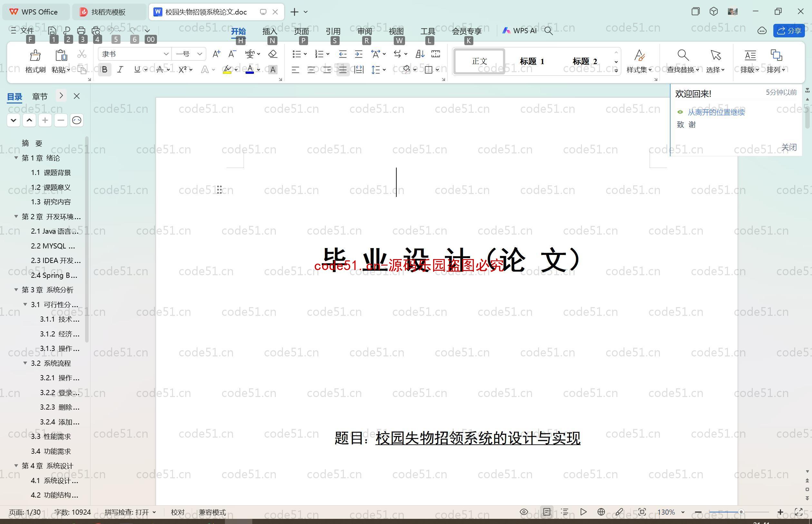812x524 pixels.
Task: Click 从离开的位置继续 link
Action: (x=716, y=112)
